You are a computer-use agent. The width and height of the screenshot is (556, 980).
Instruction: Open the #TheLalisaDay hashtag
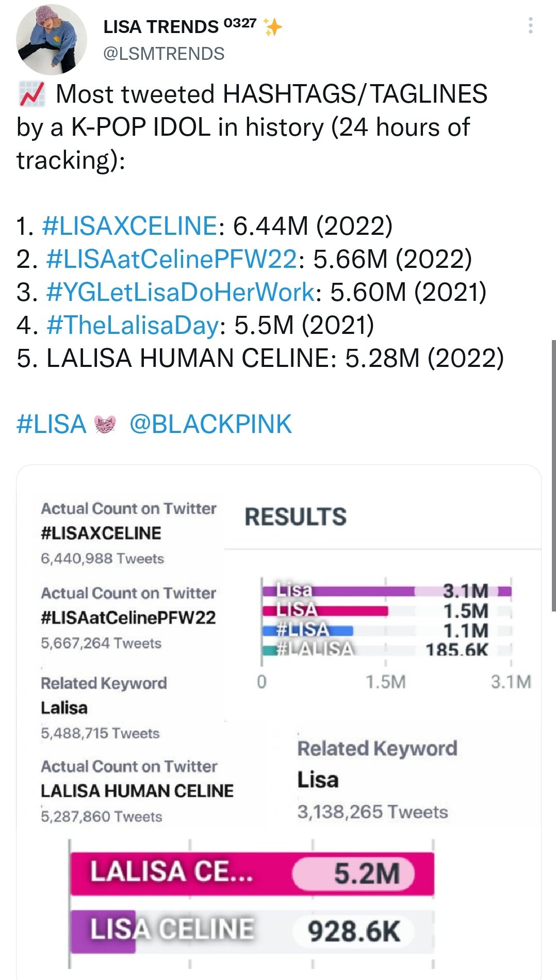click(133, 325)
